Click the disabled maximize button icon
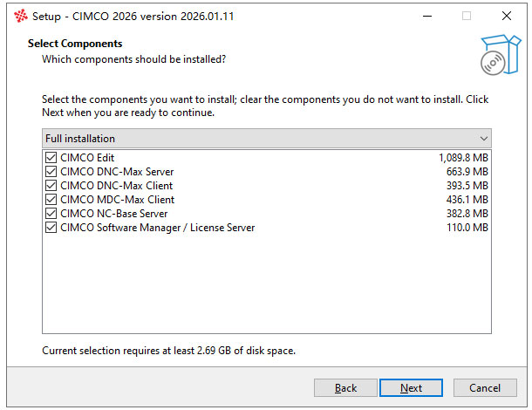The height and width of the screenshot is (410, 532). tap(467, 16)
